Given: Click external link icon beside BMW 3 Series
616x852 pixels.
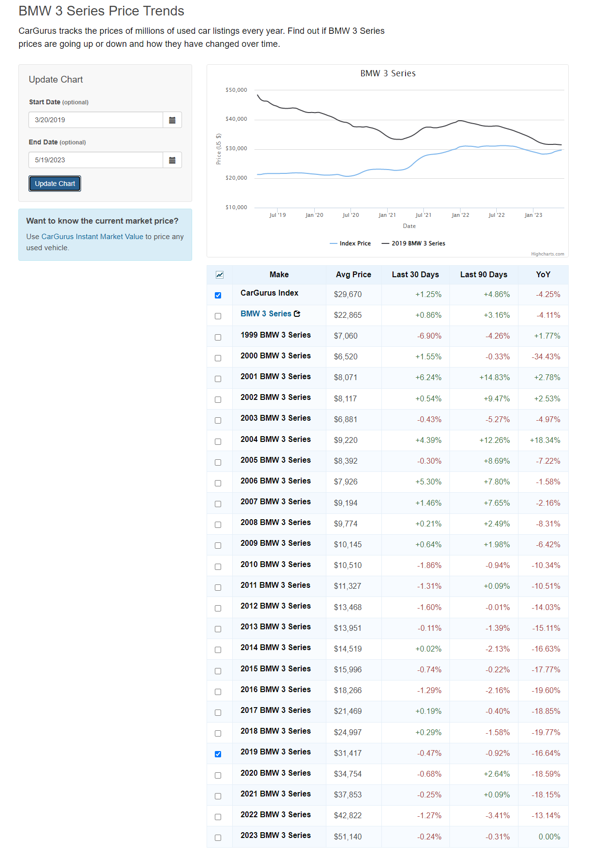Looking at the screenshot, I should click(x=297, y=314).
